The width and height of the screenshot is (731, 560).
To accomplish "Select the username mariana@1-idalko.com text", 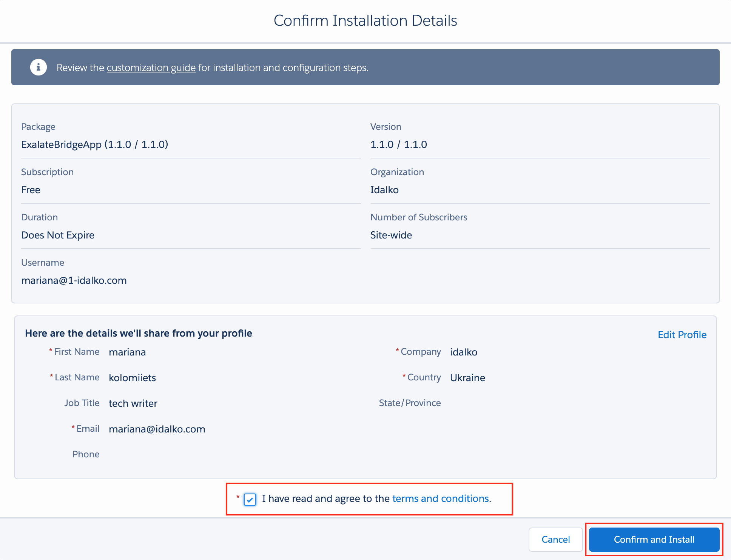I will tap(74, 280).
